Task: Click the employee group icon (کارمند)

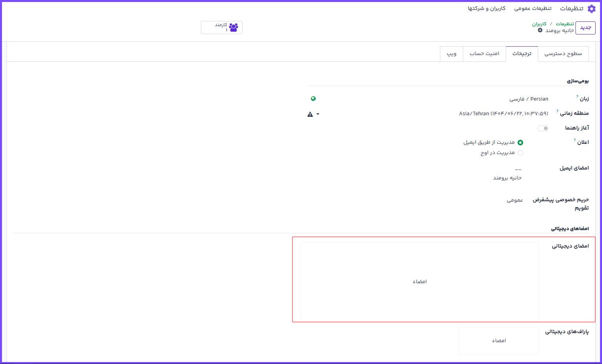Action: [x=233, y=27]
